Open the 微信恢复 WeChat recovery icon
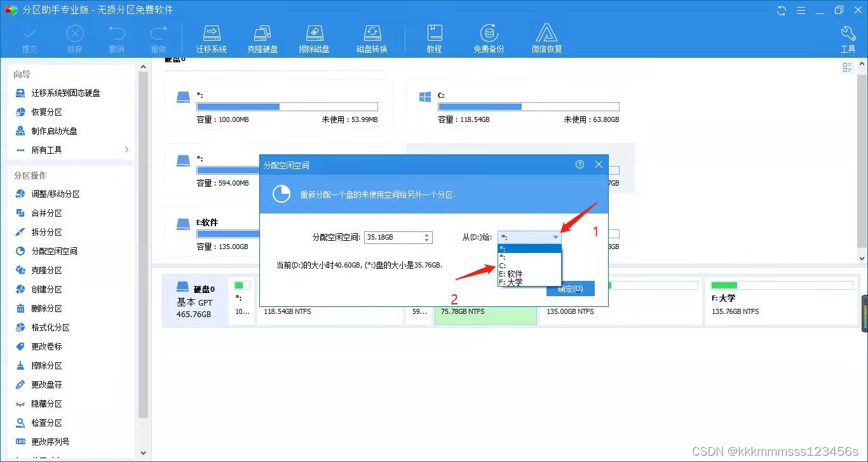 546,39
